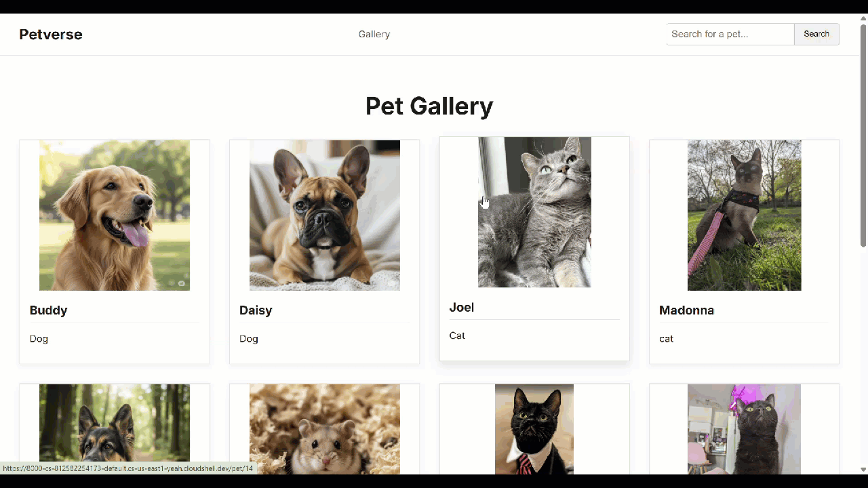The height and width of the screenshot is (488, 868).
Task: Open Madonna's cat photo
Action: (x=745, y=216)
